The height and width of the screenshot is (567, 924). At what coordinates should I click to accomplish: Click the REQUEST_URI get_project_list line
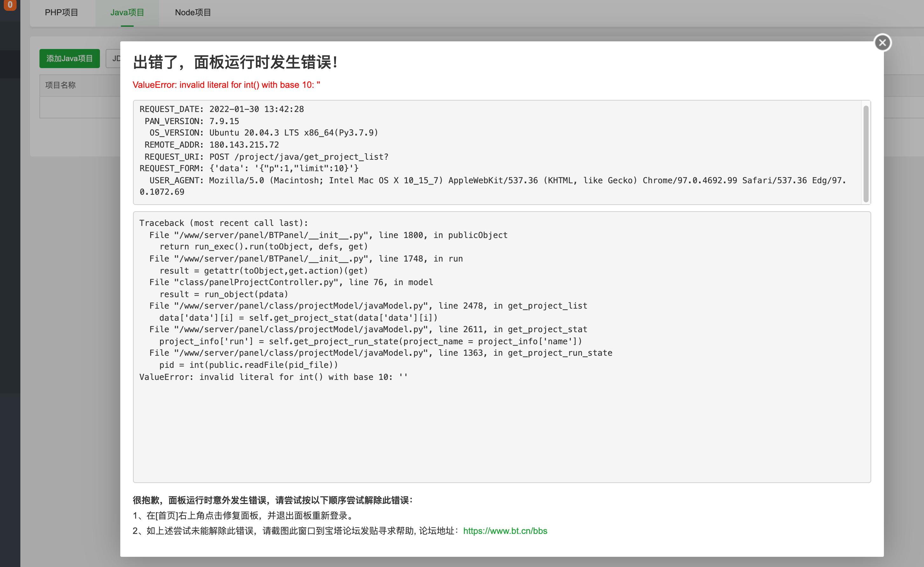[266, 157]
